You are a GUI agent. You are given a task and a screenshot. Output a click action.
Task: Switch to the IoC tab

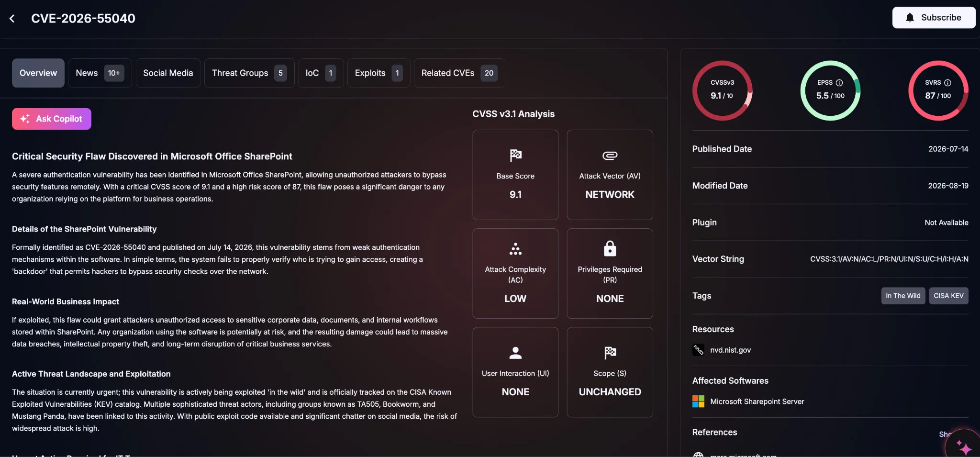click(321, 73)
